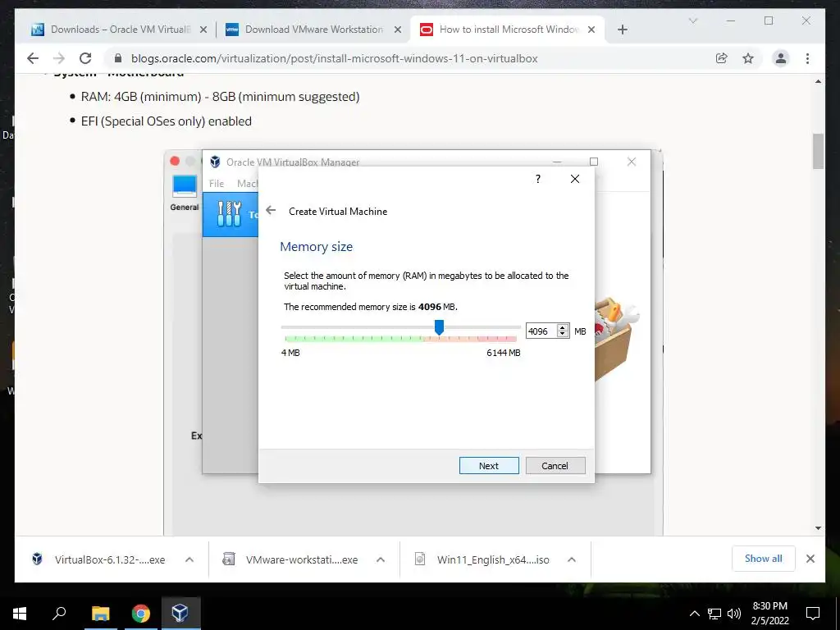Open the File menu in VirtualBox Manager
Image resolution: width=840 pixels, height=630 pixels.
click(217, 183)
